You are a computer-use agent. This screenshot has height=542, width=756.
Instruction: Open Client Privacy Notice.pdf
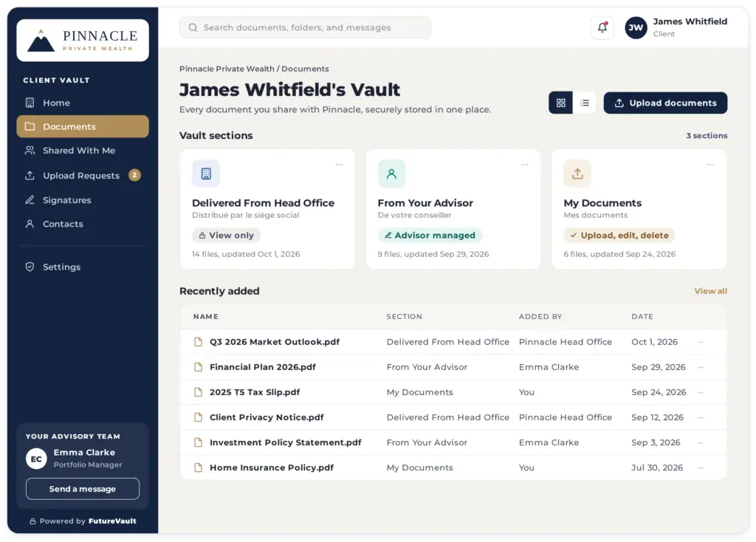pos(267,417)
